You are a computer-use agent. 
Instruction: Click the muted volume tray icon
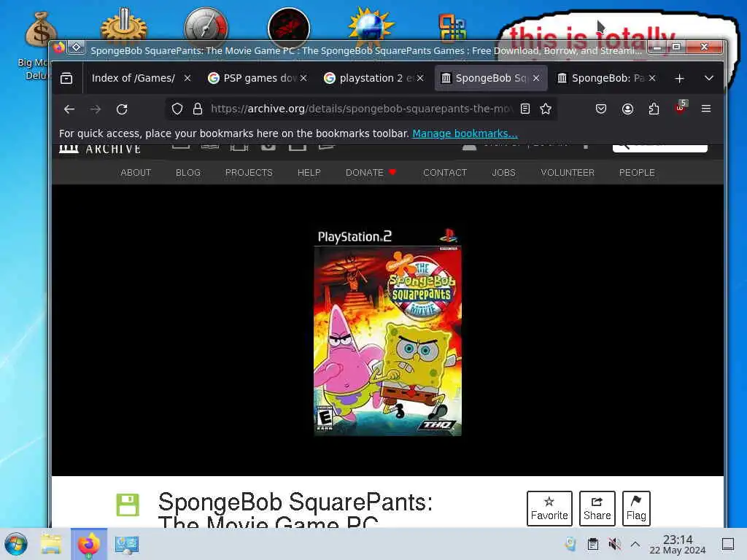coord(614,544)
